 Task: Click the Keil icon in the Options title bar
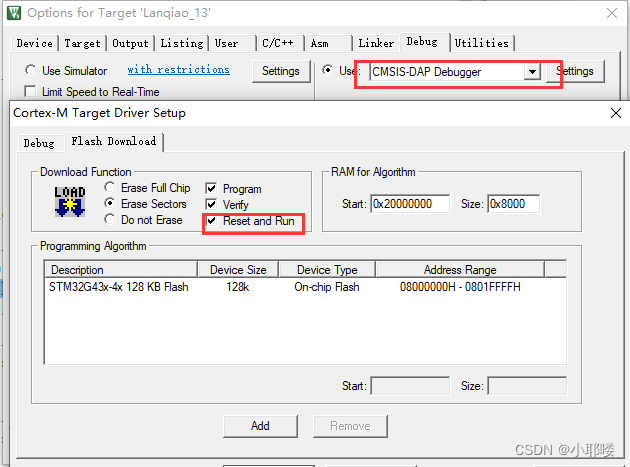(x=13, y=13)
